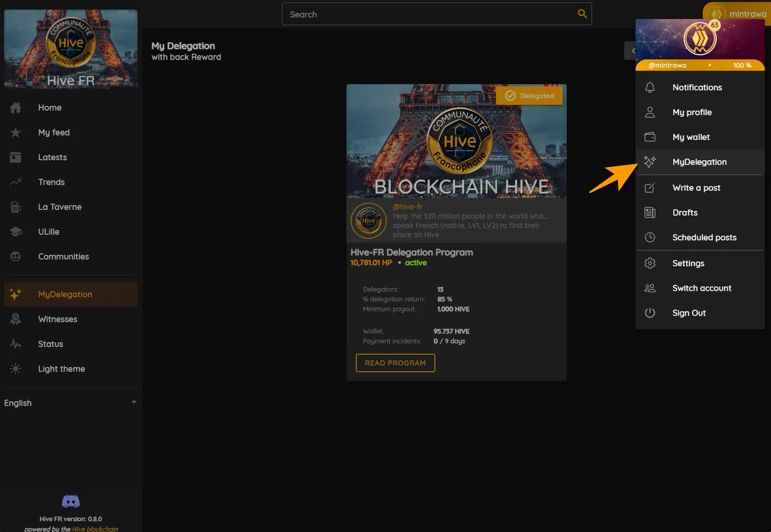Click the Latests calendar icon
This screenshot has height=532, width=771.
click(x=16, y=157)
